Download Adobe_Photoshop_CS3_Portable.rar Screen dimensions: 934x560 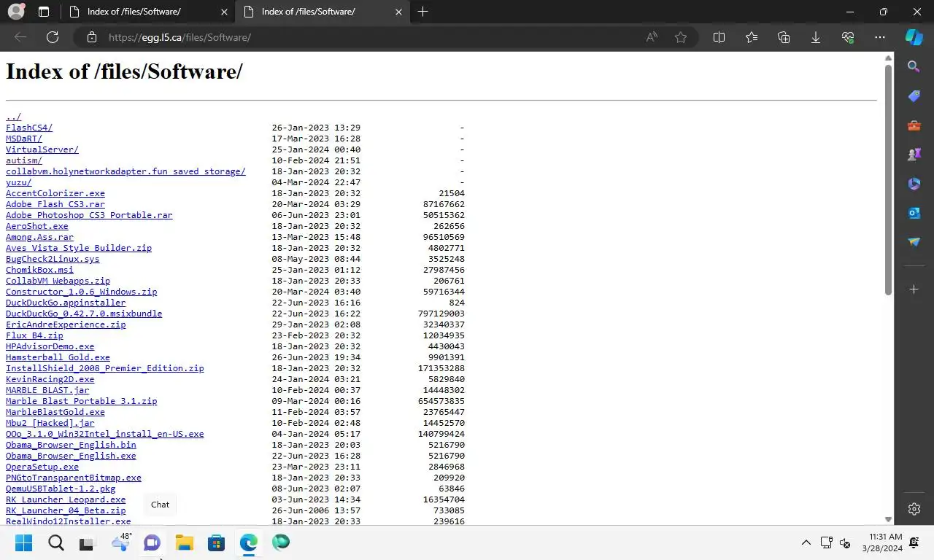[89, 215]
